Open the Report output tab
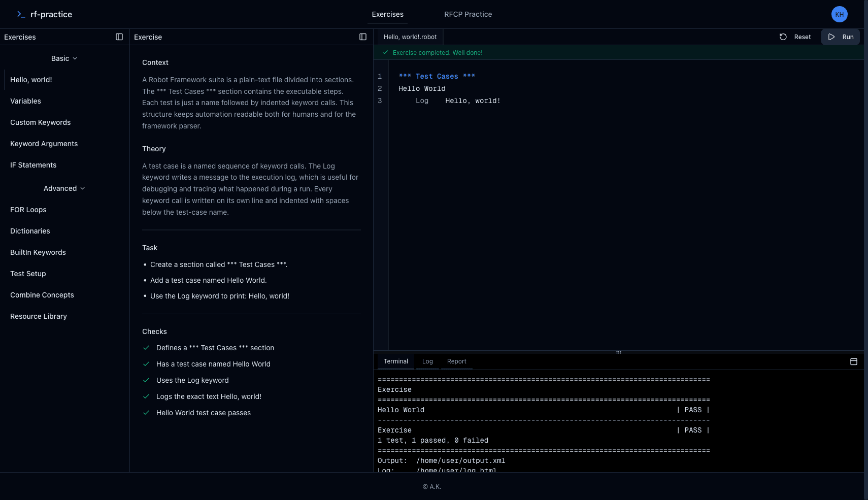 point(456,361)
